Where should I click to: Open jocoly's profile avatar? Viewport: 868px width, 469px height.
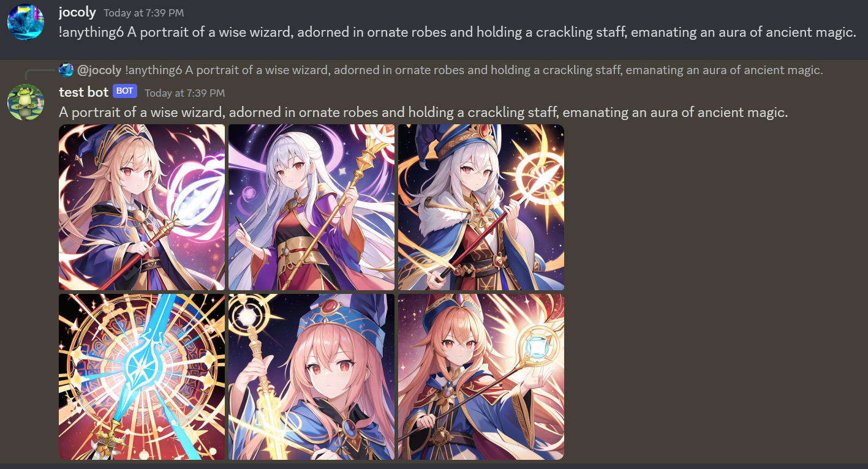(25, 22)
